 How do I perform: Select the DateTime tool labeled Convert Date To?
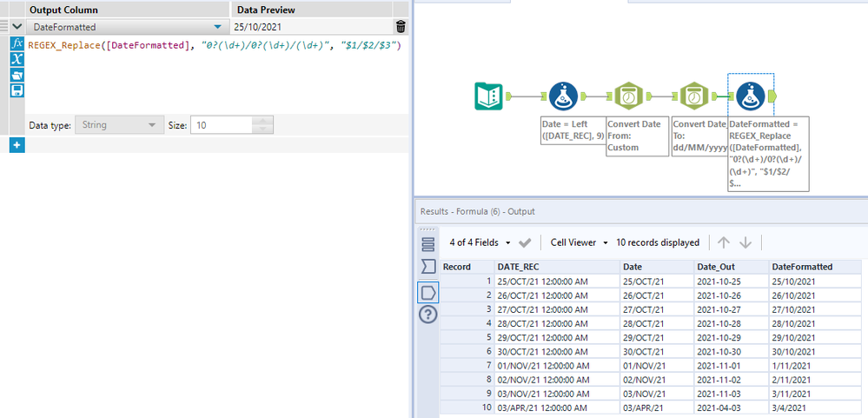694,96
